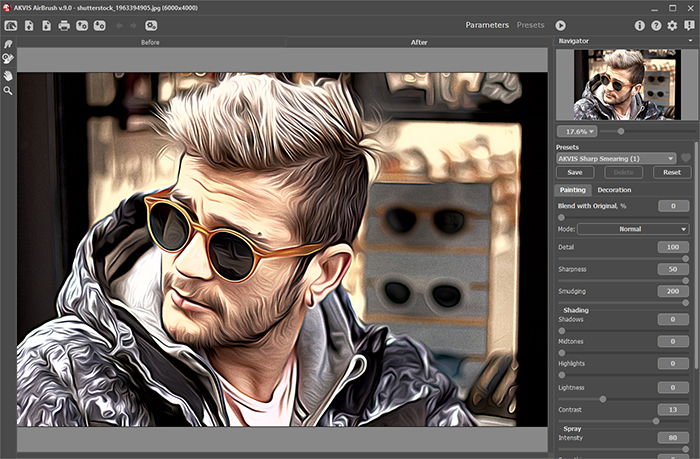The width and height of the screenshot is (700, 459).
Task: Open the AKVIS Sharp Smearing presets dropdown
Action: 616,158
